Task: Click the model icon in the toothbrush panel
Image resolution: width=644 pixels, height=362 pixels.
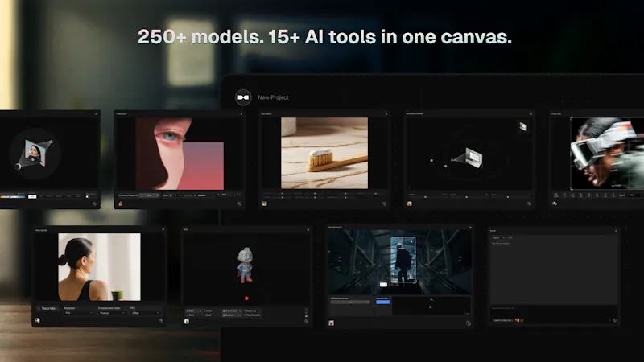Action: click(265, 204)
